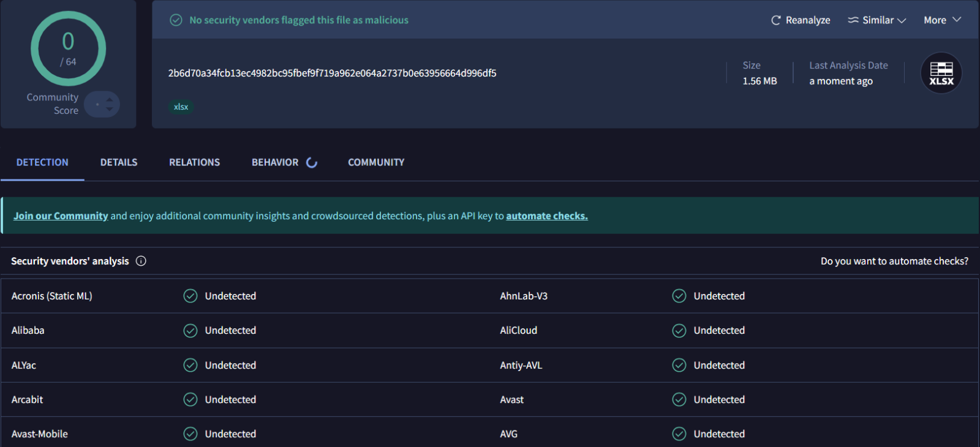Expand the Similar dropdown
Viewport: 980px width, 447px height.
click(x=902, y=20)
